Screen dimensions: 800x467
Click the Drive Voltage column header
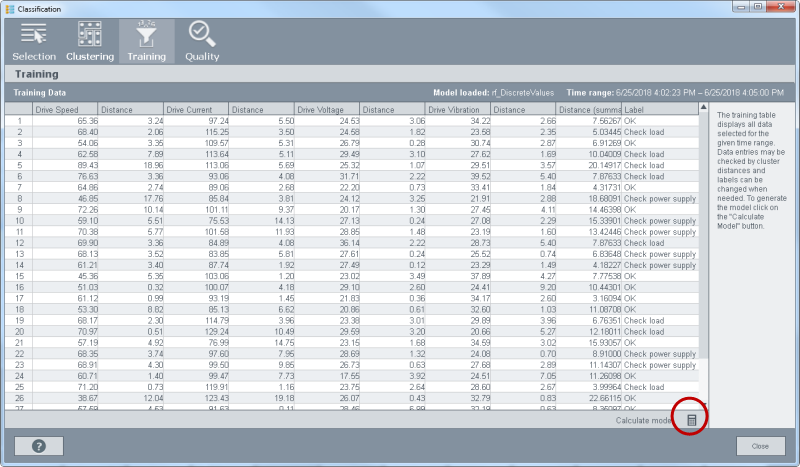[x=327, y=109]
